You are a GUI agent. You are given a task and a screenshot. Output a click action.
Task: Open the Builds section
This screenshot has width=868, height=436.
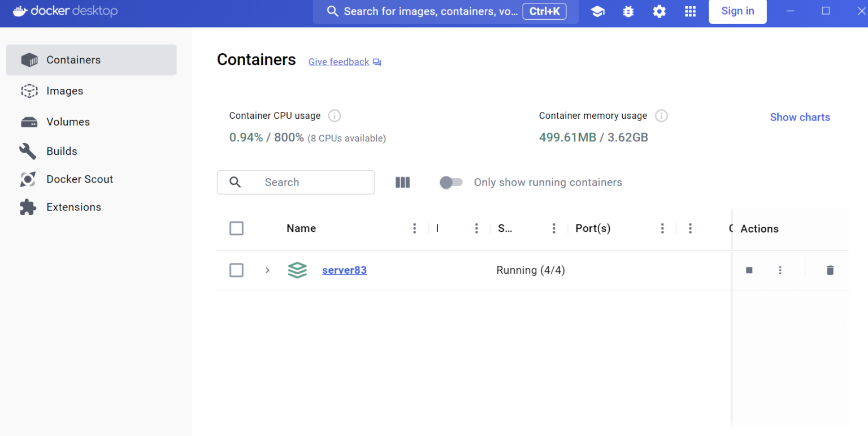[62, 151]
